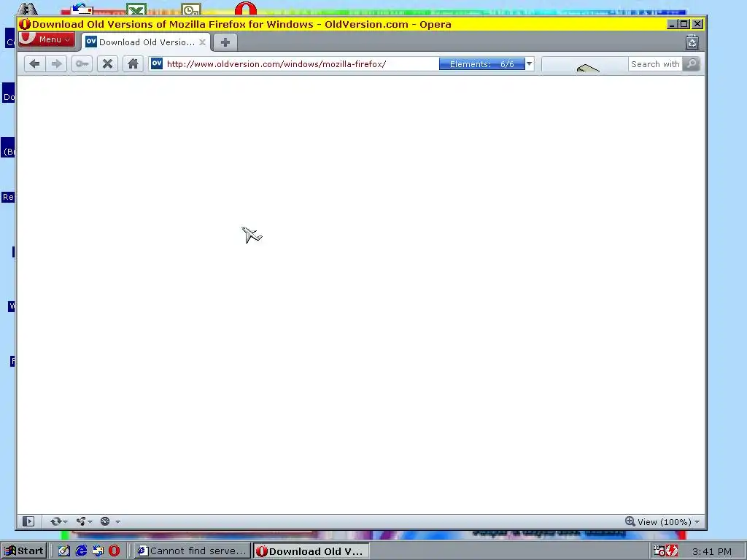The image size is (747, 560).
Task: Click the 3:41 PM clock
Action: point(712,551)
